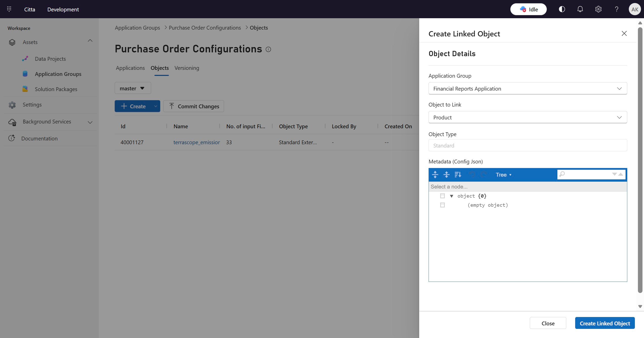Screen dimensions: 644x338
Task: Open notifications bell icon
Action: click(x=580, y=9)
